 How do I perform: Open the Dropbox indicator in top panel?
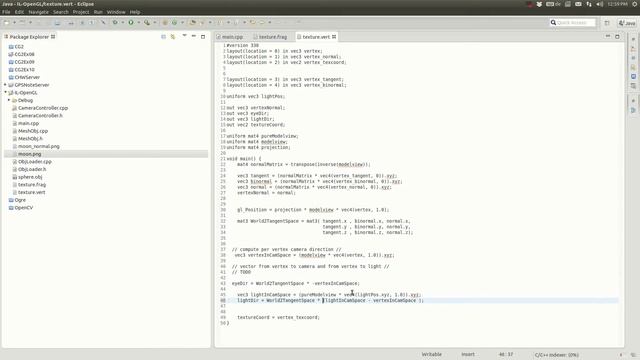point(539,4)
